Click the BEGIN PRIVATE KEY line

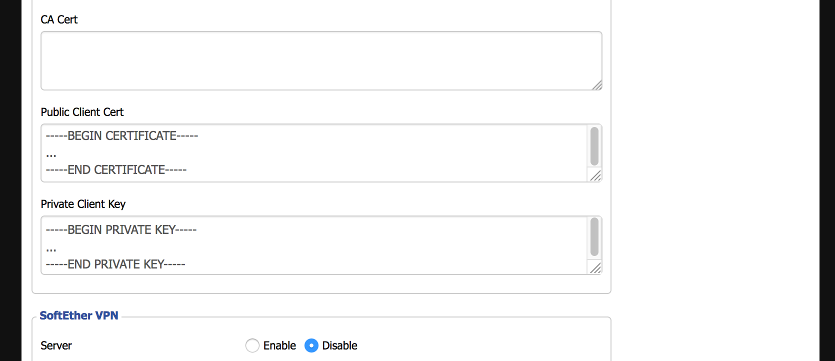pos(121,230)
